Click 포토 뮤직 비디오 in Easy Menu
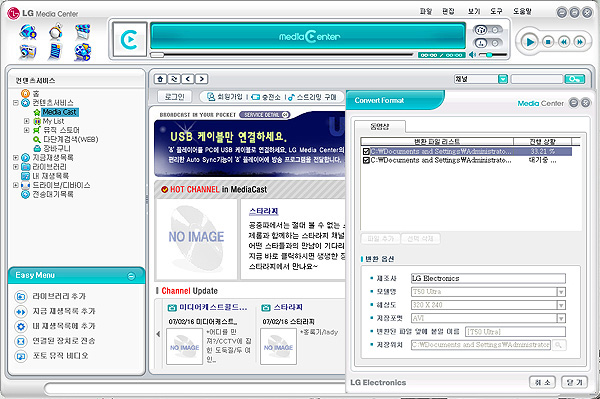 pyautogui.click(x=60, y=356)
